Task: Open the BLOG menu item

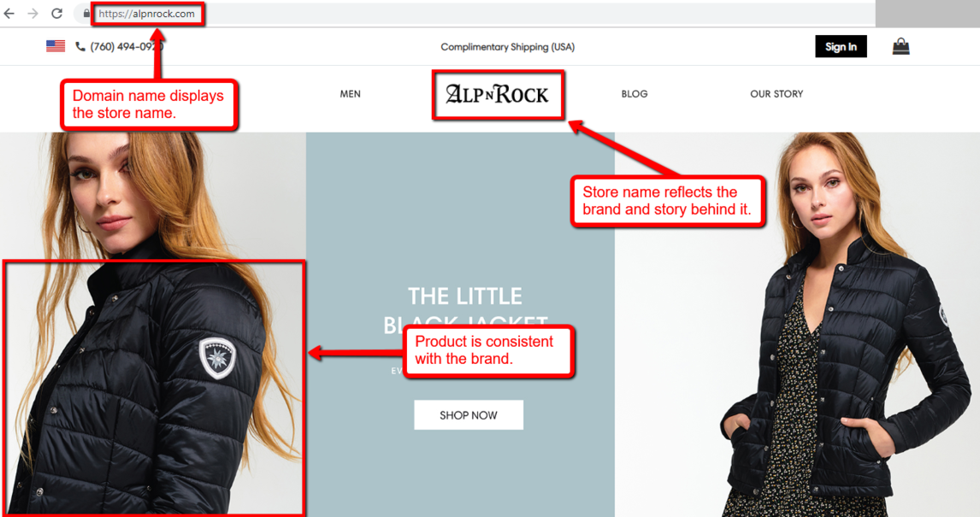Action: tap(635, 94)
